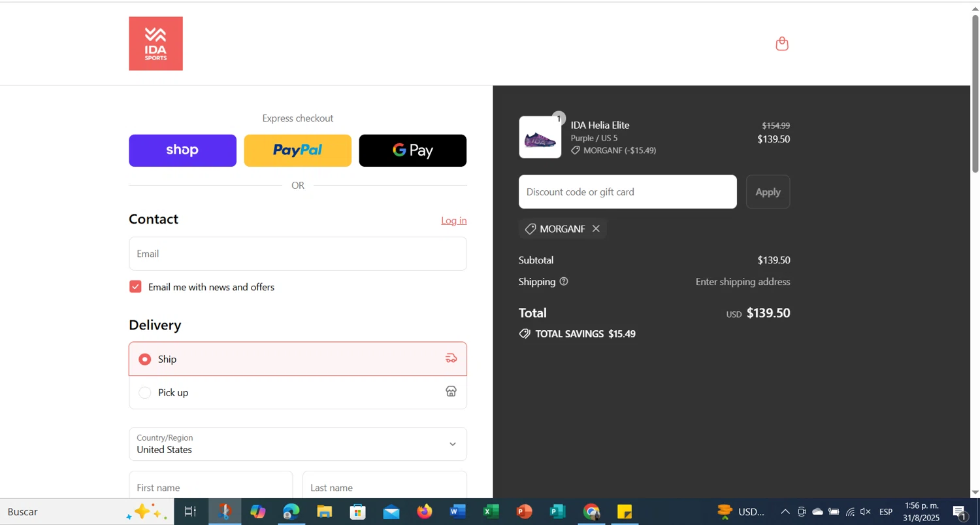Switch to Google Chrome in the taskbar
Image resolution: width=980 pixels, height=525 pixels.
tap(591, 512)
